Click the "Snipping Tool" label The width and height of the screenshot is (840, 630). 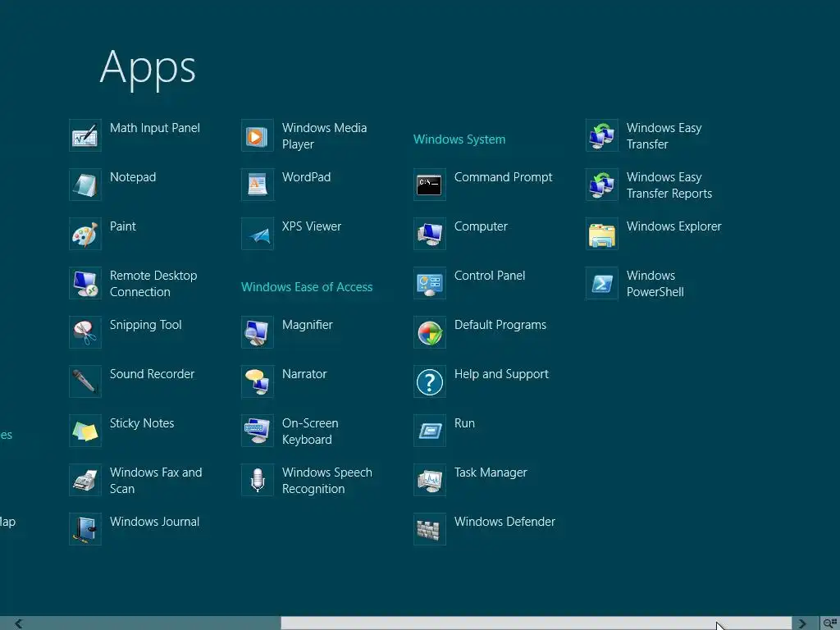[x=146, y=325]
